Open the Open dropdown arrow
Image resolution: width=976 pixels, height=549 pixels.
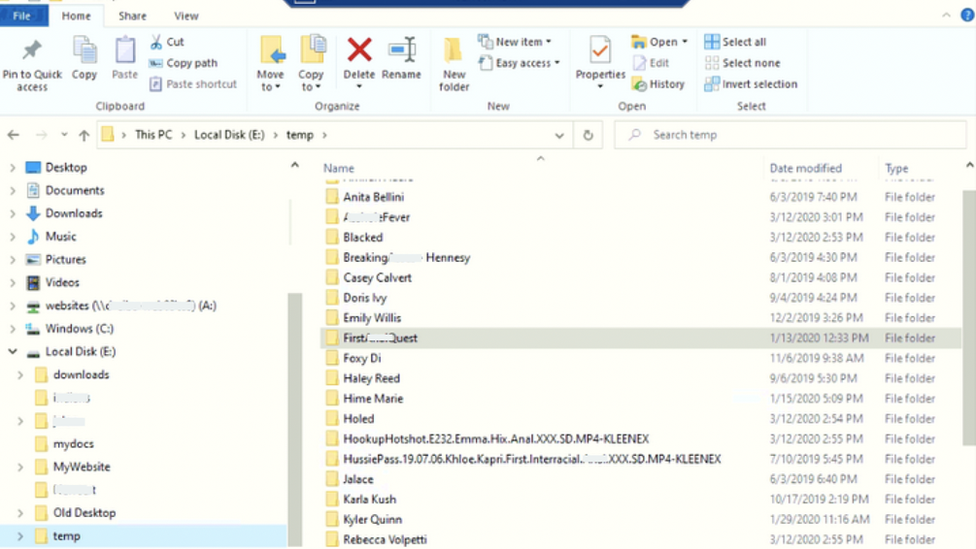click(685, 42)
